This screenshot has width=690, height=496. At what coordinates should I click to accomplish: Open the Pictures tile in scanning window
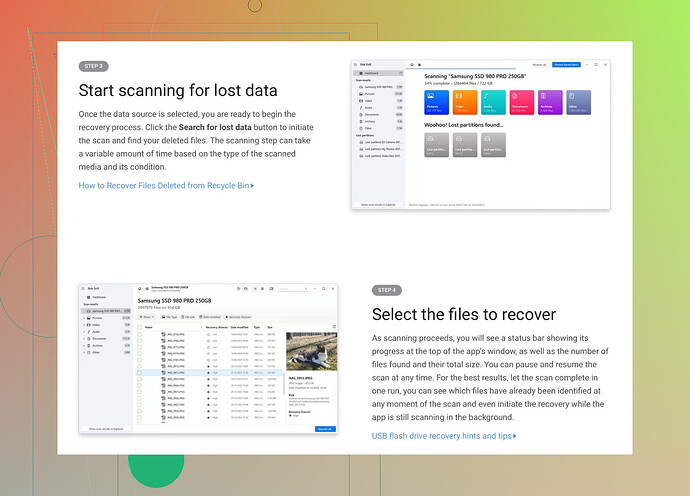click(x=437, y=103)
